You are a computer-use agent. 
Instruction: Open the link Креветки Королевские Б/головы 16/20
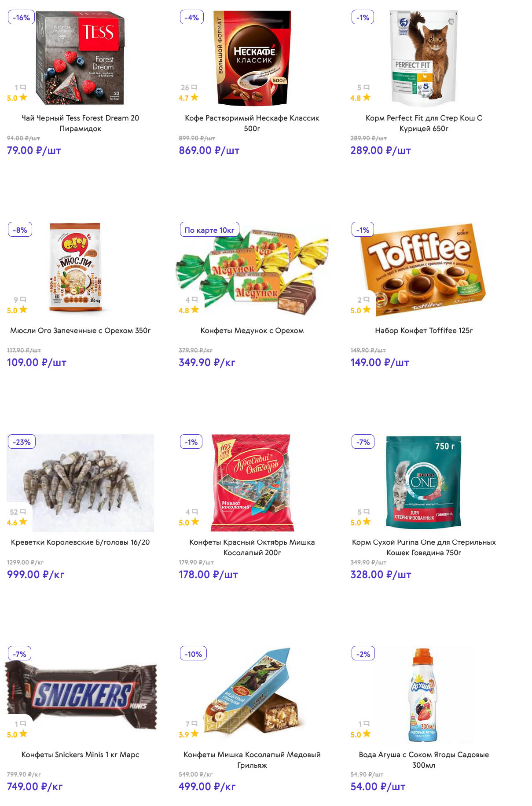pyautogui.click(x=80, y=542)
